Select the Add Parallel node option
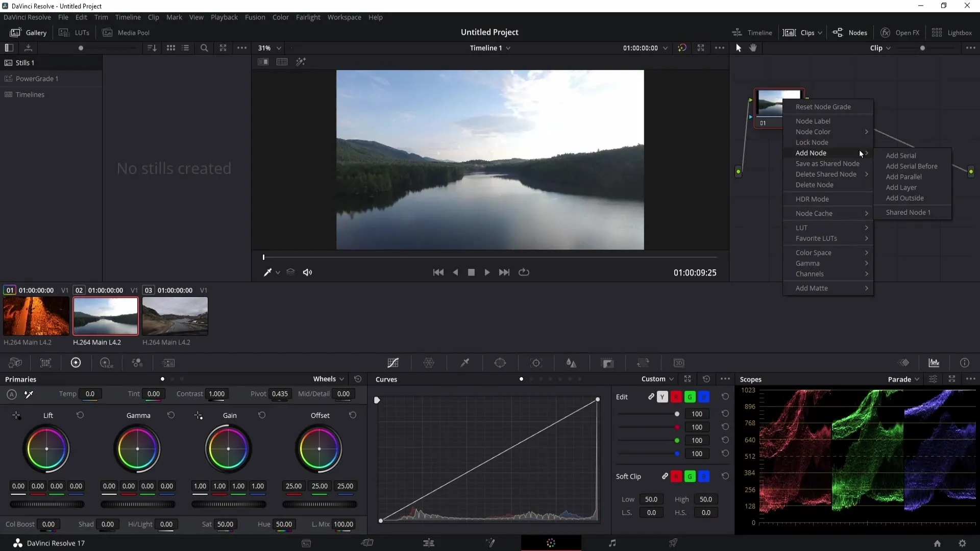Image resolution: width=980 pixels, height=551 pixels. tap(904, 176)
